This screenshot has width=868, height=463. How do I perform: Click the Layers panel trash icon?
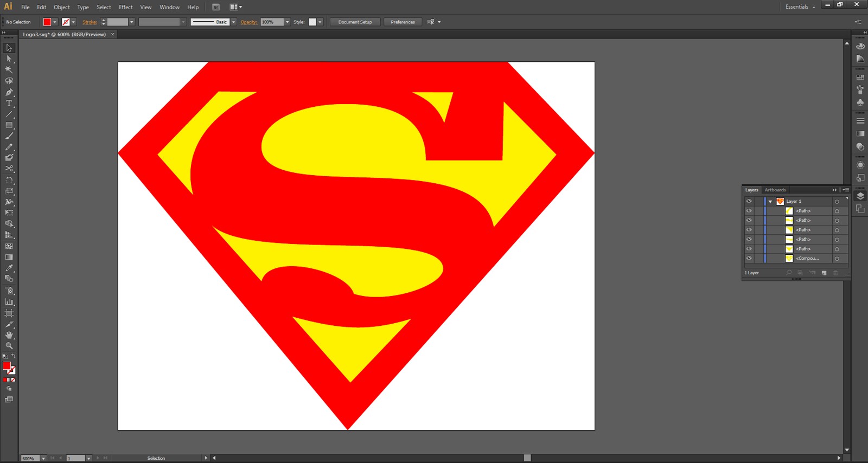pyautogui.click(x=835, y=273)
